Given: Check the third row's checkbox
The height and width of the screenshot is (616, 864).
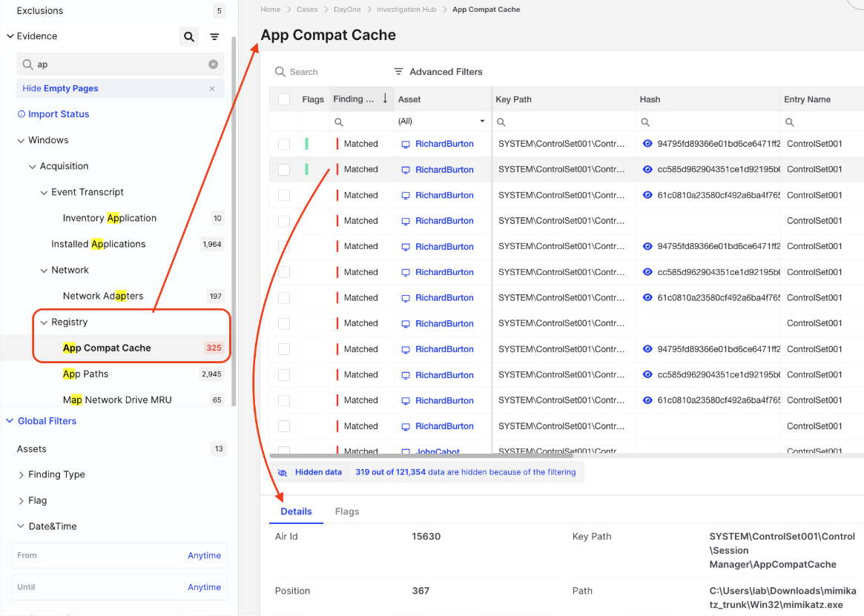Looking at the screenshot, I should pos(284,195).
